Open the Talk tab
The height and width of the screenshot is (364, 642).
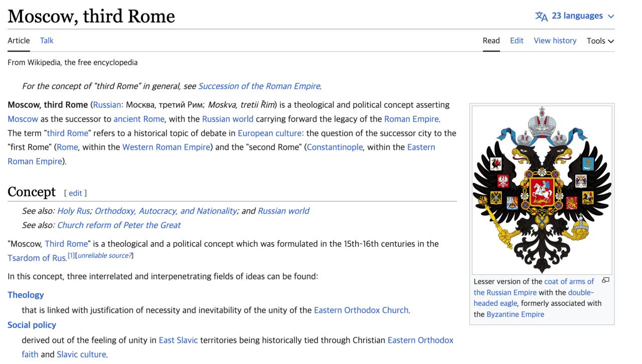(47, 41)
